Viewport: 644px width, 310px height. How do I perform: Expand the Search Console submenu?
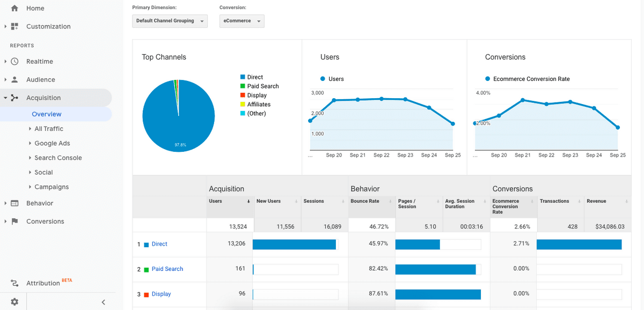point(30,158)
